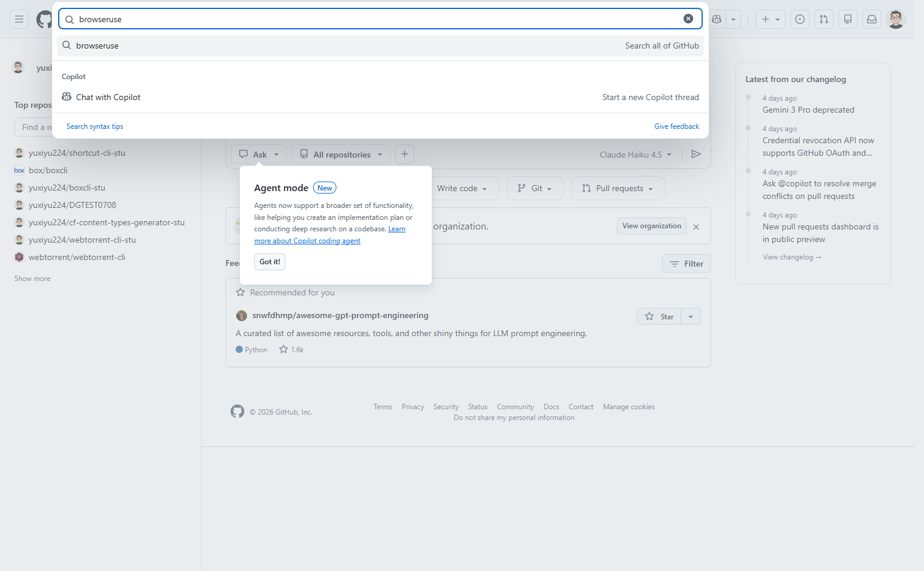The width and height of the screenshot is (924, 571).
Task: Open your repositories from the header
Action: [848, 19]
